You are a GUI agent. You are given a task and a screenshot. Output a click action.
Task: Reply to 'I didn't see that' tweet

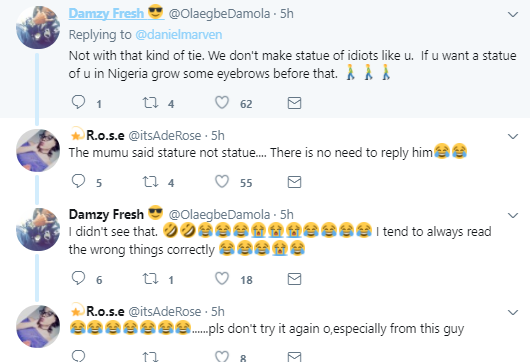click(78, 278)
